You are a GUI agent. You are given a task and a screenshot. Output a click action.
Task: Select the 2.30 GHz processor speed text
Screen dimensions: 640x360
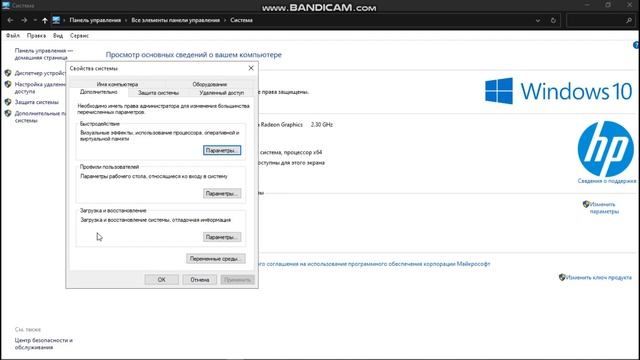(322, 124)
